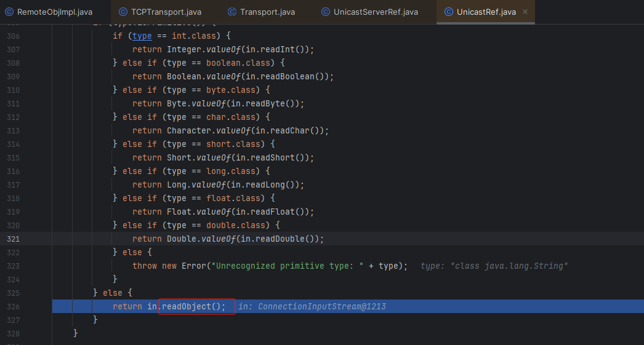
Task: Click the throw keyword on line 323
Action: click(x=145, y=266)
